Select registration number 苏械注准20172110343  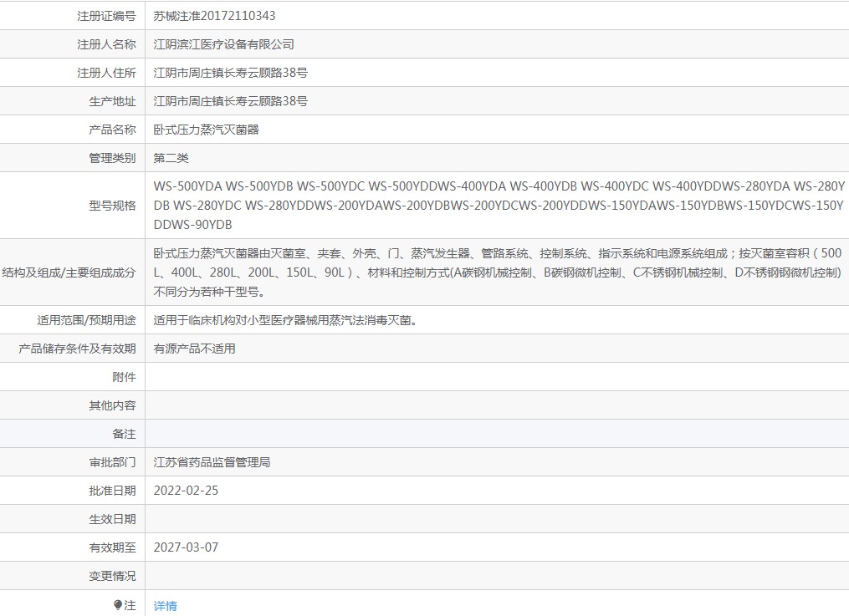(214, 16)
